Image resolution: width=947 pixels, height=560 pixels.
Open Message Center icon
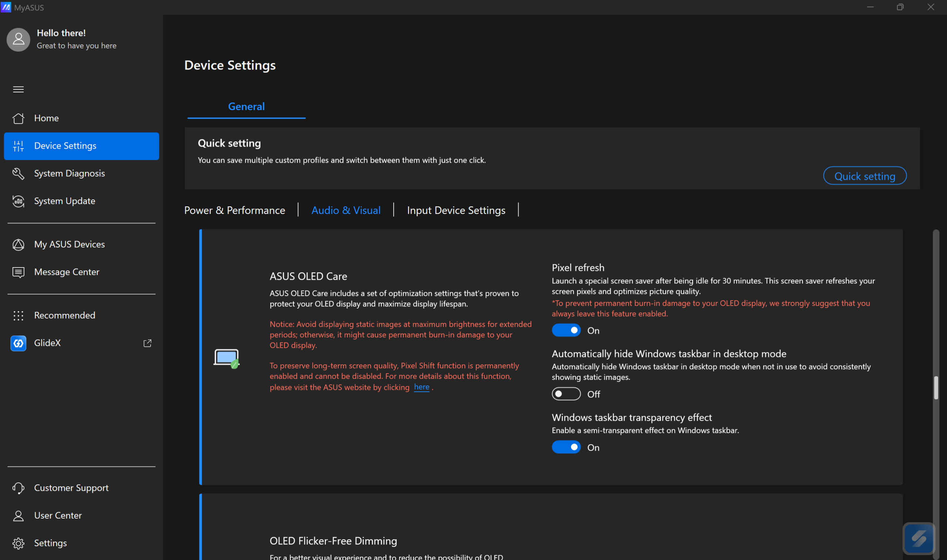tap(18, 272)
